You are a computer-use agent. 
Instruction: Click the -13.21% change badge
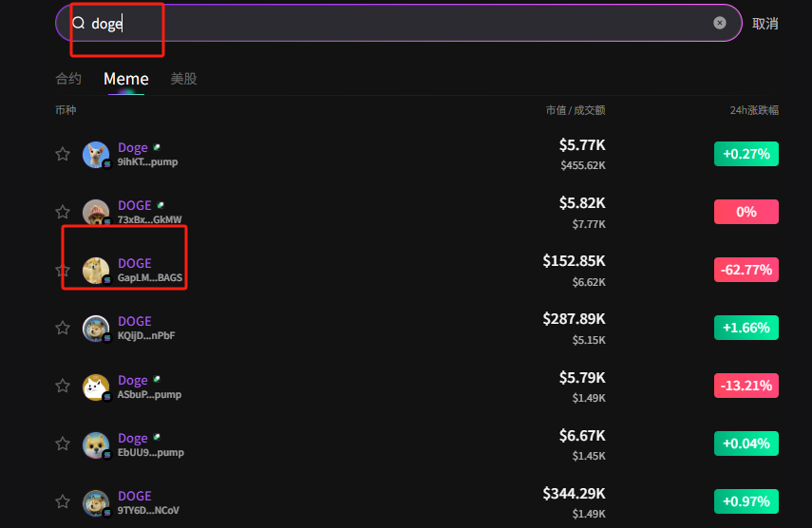click(746, 386)
